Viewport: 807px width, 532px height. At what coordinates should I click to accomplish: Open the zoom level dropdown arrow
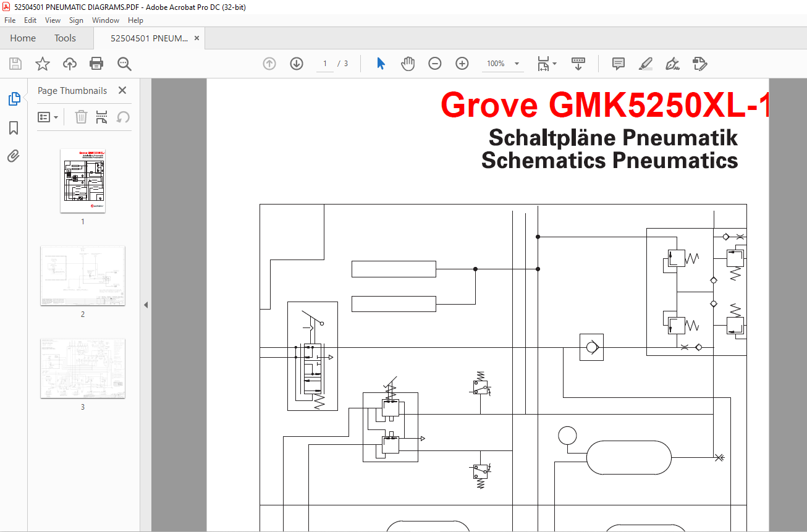point(517,64)
